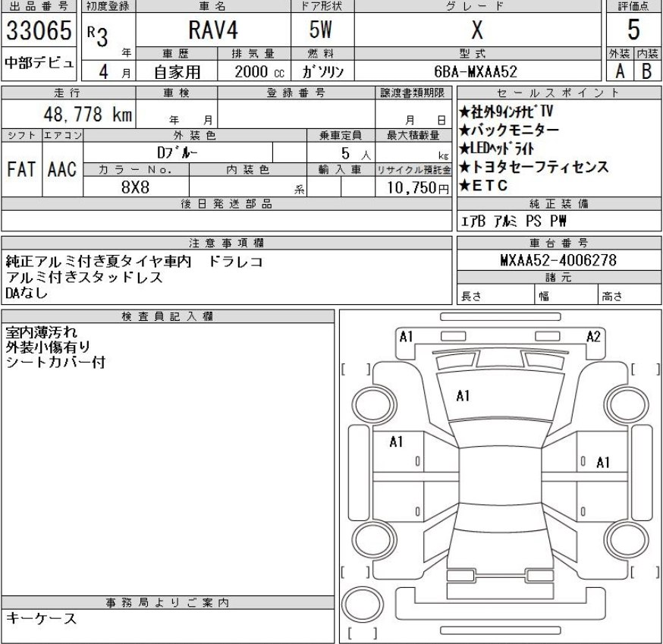
Task: Click the seating capacity 5 人
Action: [356, 153]
